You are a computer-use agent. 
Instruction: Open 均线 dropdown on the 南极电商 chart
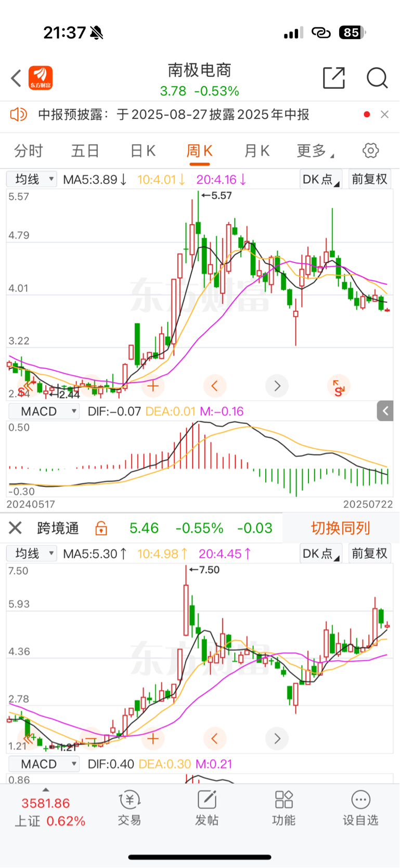tap(31, 179)
